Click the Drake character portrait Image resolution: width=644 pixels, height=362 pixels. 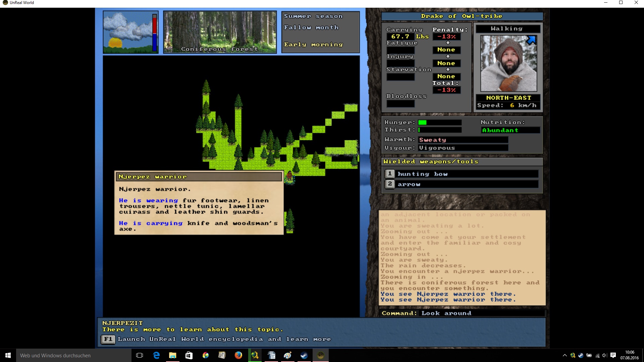508,63
